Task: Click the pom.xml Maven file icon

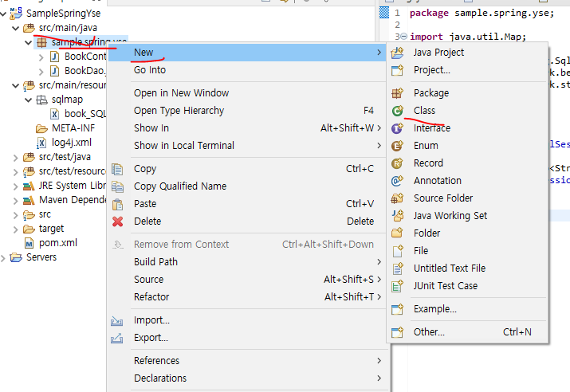Action: coord(29,243)
